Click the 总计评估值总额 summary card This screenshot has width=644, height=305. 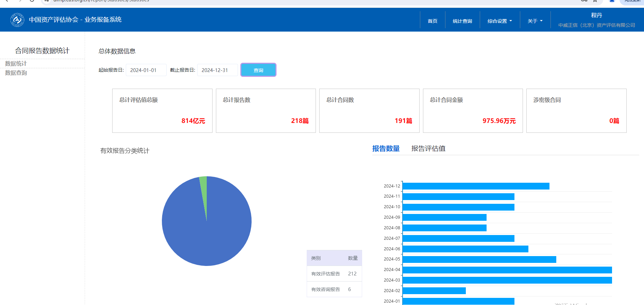pos(162,111)
